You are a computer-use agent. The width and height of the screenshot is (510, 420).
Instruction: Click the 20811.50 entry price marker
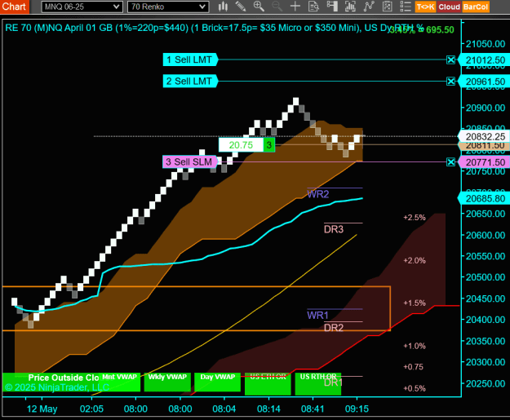coord(484,146)
